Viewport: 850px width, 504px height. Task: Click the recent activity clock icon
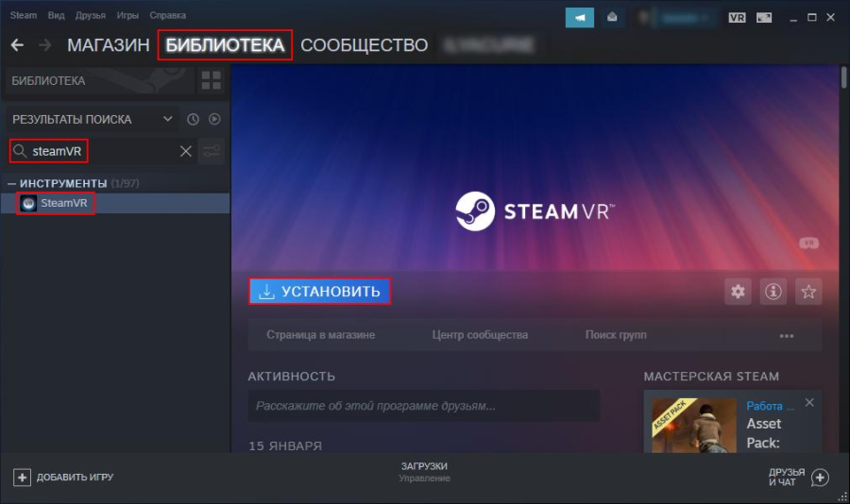click(x=194, y=120)
